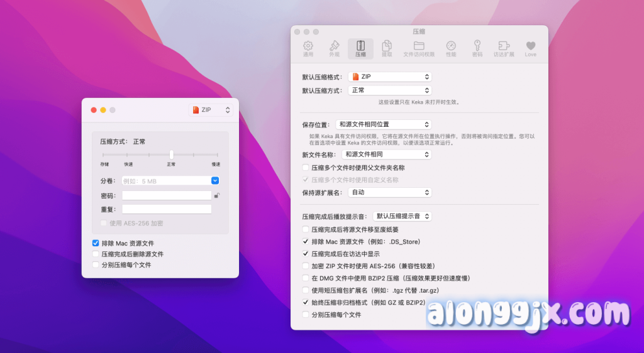Toggle 排除 Mac 资源文件 in the small window
Screen dimensions: 644x353
[96, 243]
